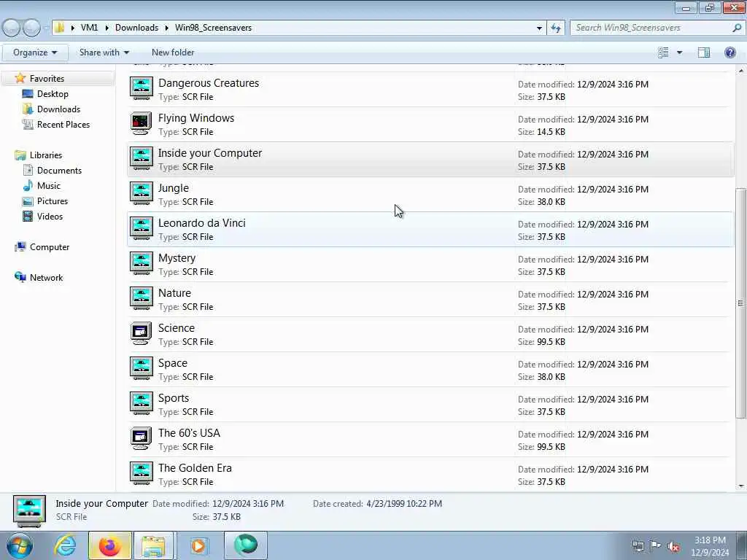This screenshot has width=747, height=560.
Task: Click the details pane preview thumbnail
Action: click(x=29, y=511)
